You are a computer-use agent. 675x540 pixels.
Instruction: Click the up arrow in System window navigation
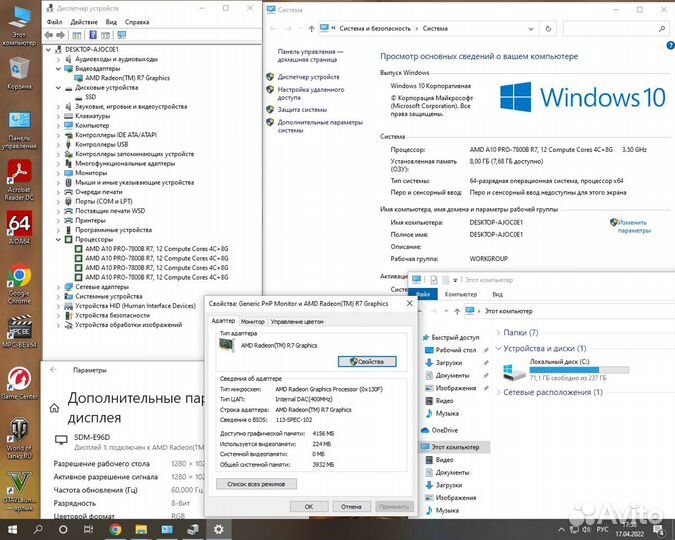311,29
